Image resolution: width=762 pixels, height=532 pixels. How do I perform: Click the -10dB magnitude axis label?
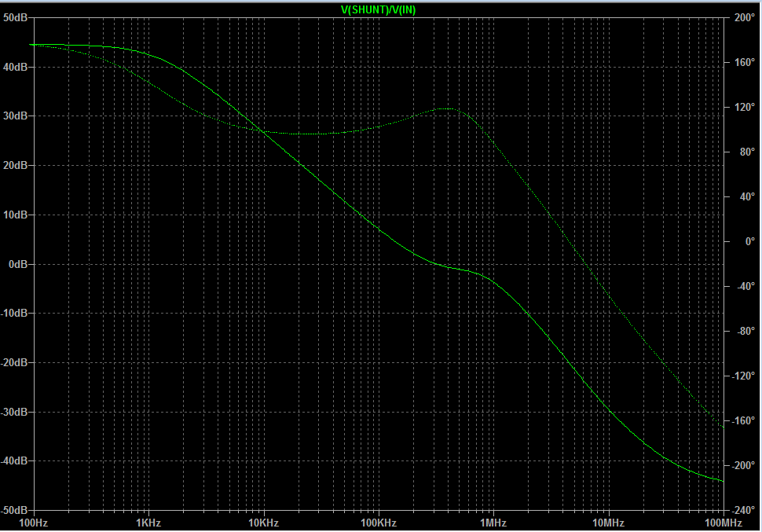pyautogui.click(x=14, y=314)
